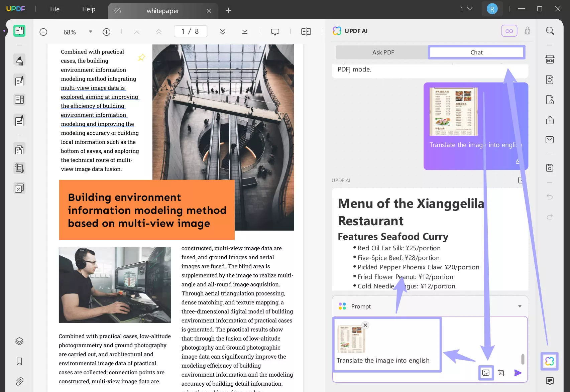Show the Layers panel

[19, 341]
